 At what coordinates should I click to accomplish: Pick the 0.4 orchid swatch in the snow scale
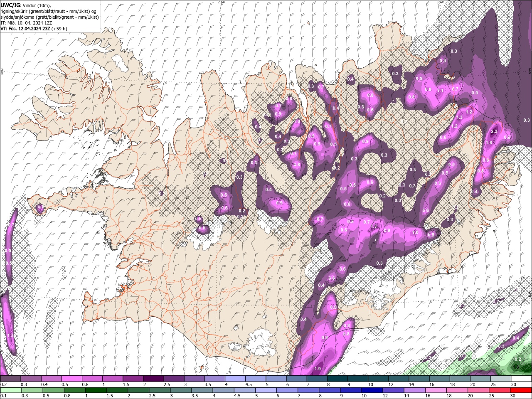tap(51, 379)
